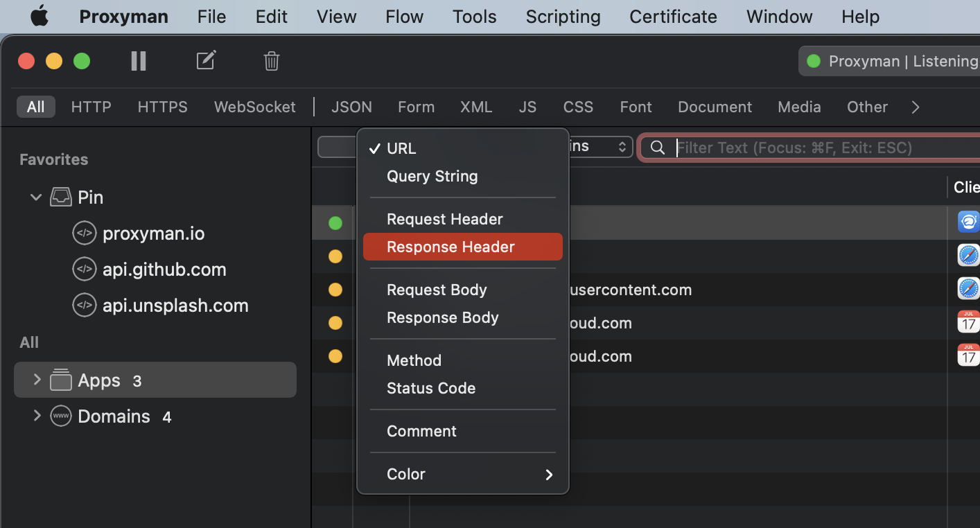Filter by Media content type

coord(799,107)
